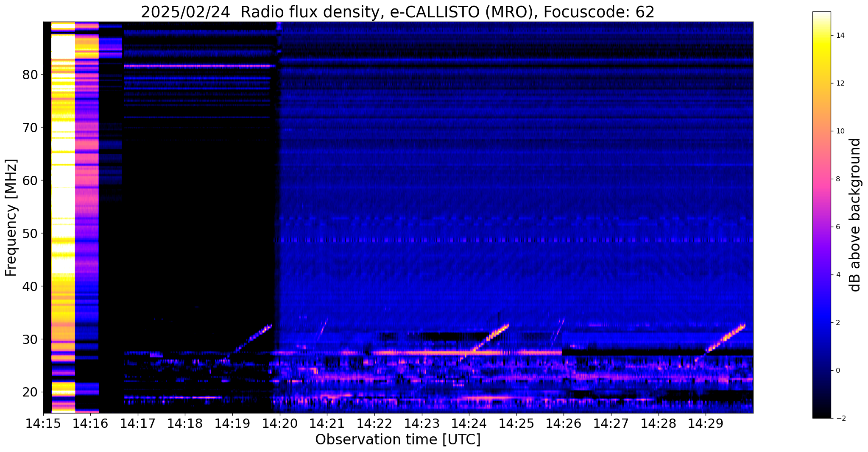
Task: Click the colorbar tick label 4
Action: click(x=838, y=275)
